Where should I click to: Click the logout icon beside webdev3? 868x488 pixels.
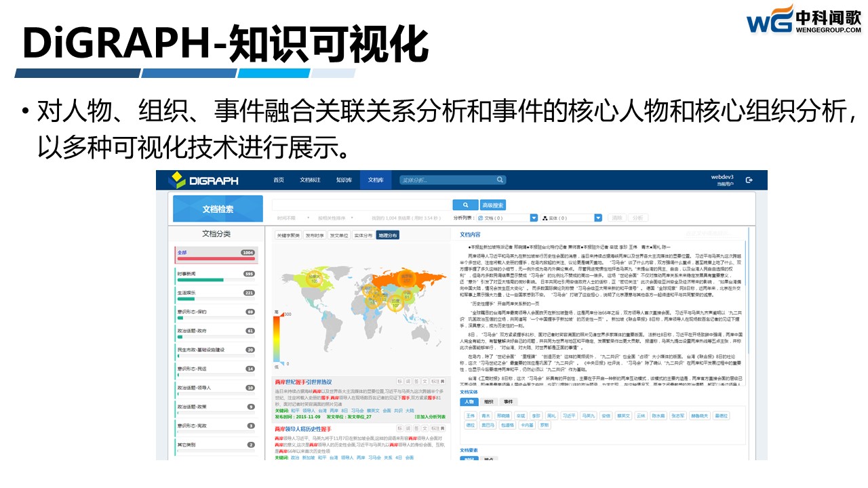click(749, 180)
